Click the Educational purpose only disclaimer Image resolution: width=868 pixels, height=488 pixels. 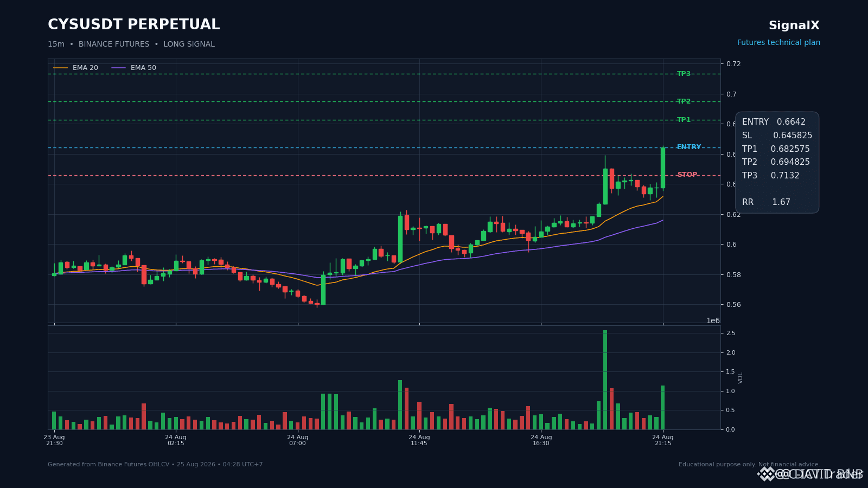(749, 465)
